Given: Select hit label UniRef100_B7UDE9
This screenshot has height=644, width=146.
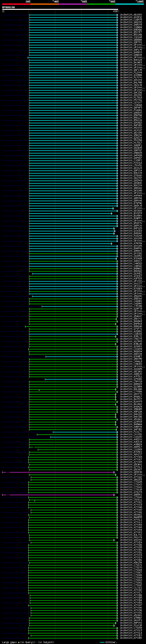Looking at the screenshot, I should [131, 289].
